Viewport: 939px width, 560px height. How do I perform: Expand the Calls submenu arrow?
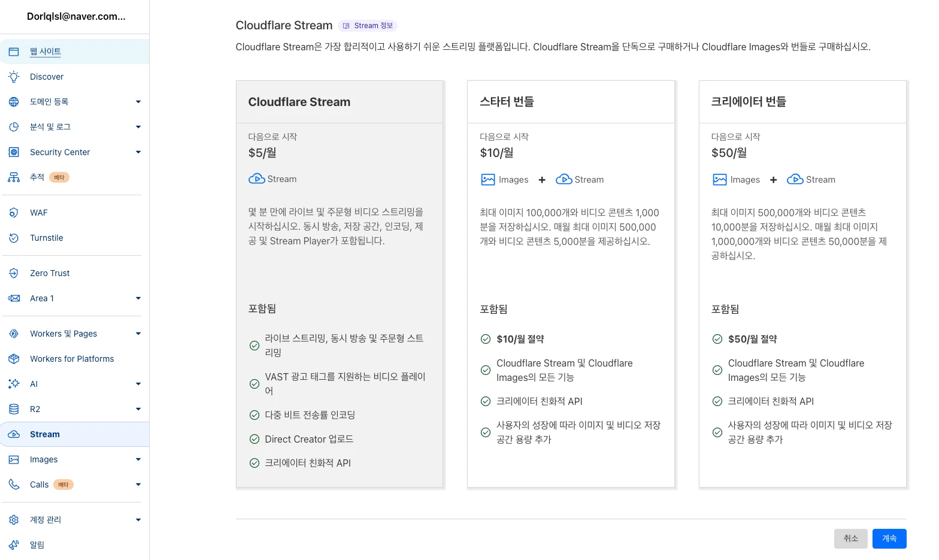click(138, 485)
